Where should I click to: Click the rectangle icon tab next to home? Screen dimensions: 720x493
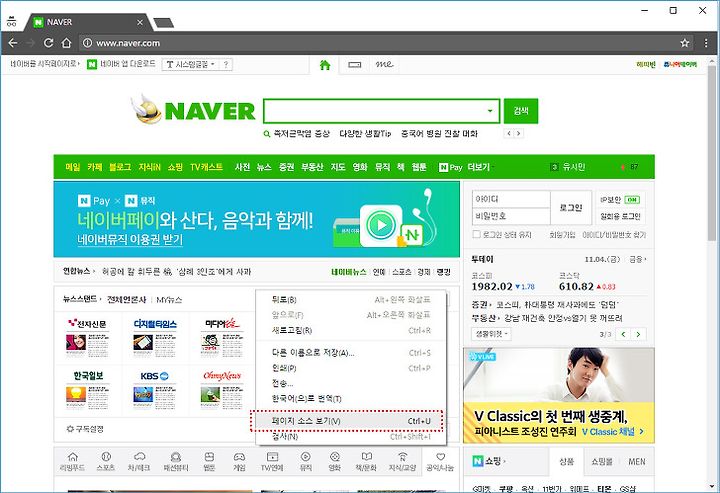pos(354,65)
